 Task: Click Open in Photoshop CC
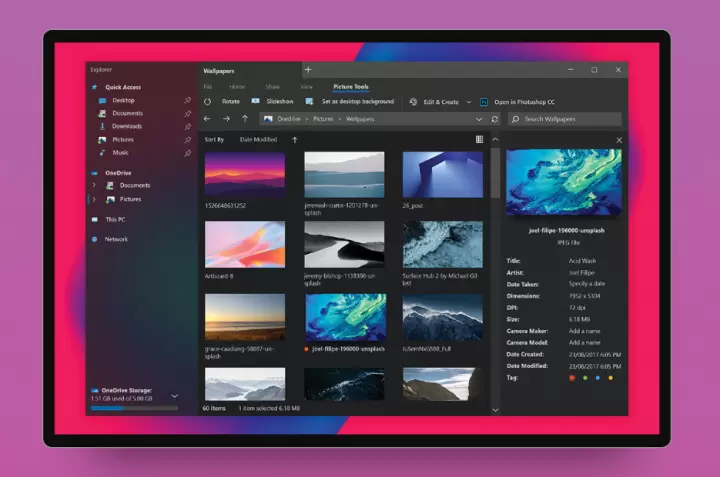[x=523, y=102]
